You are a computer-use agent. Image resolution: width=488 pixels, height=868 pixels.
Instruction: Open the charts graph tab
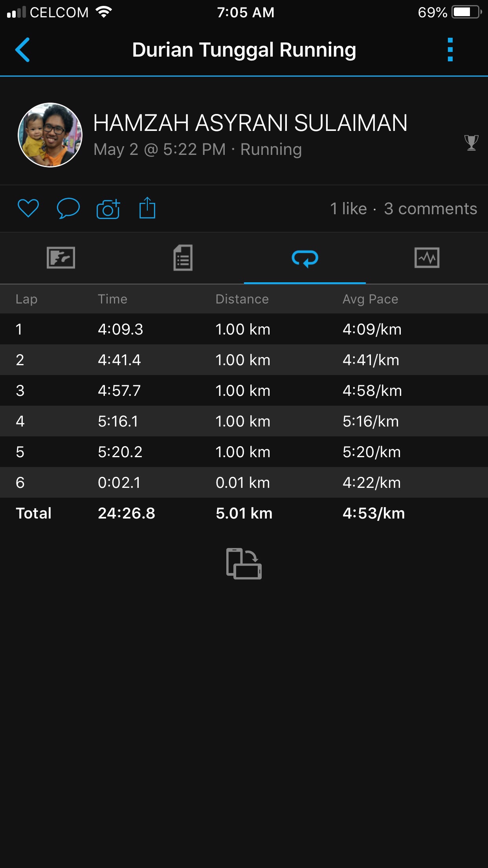pos(427,258)
